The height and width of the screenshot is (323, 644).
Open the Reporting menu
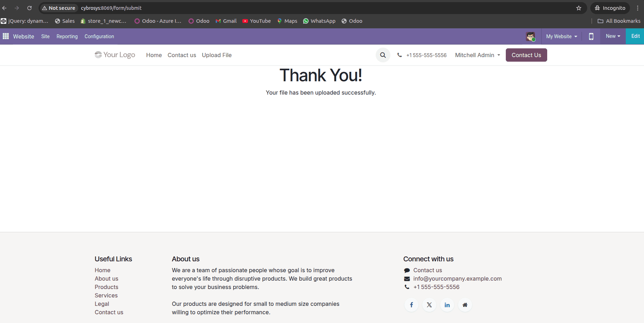67,36
